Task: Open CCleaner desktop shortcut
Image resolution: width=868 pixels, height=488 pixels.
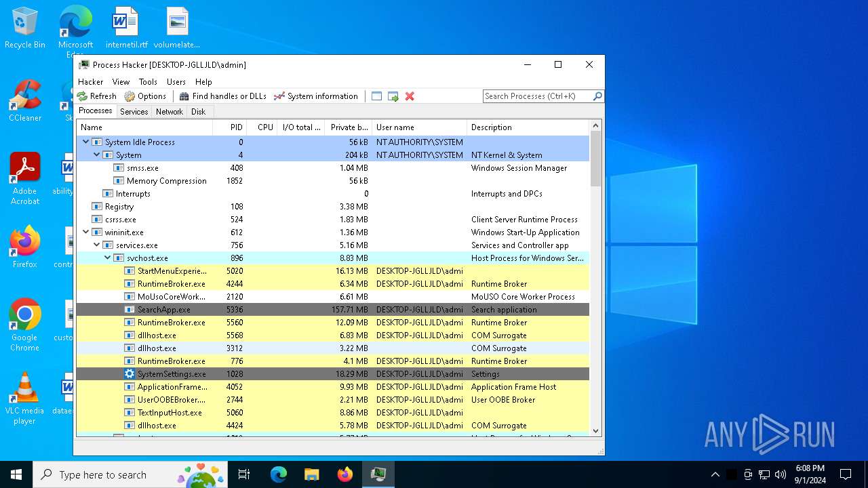Action: coord(25,102)
